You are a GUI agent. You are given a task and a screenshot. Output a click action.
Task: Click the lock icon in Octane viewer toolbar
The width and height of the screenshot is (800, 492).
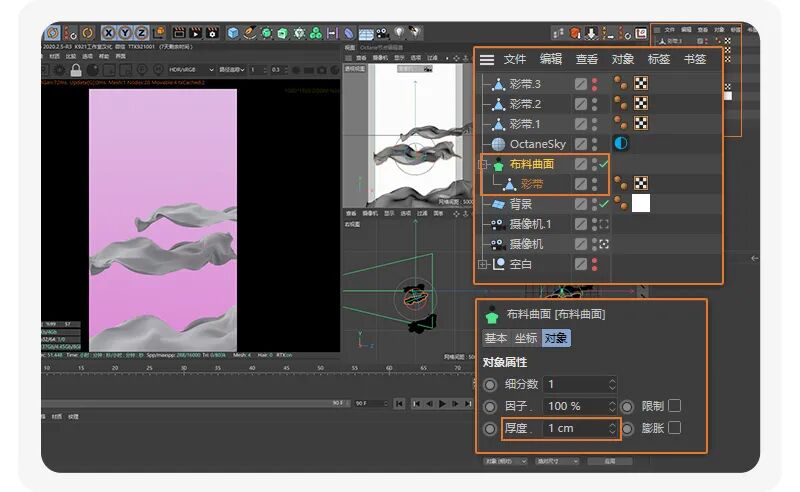tap(76, 69)
